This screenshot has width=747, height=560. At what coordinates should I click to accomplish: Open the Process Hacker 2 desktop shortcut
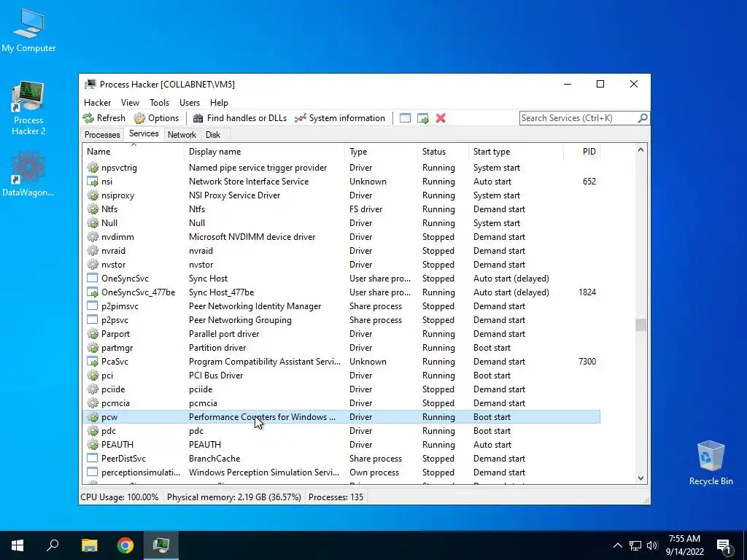[28, 109]
